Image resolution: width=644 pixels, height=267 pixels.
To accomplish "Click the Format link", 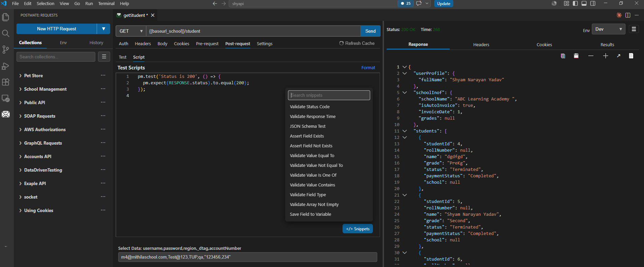I will click(x=368, y=67).
